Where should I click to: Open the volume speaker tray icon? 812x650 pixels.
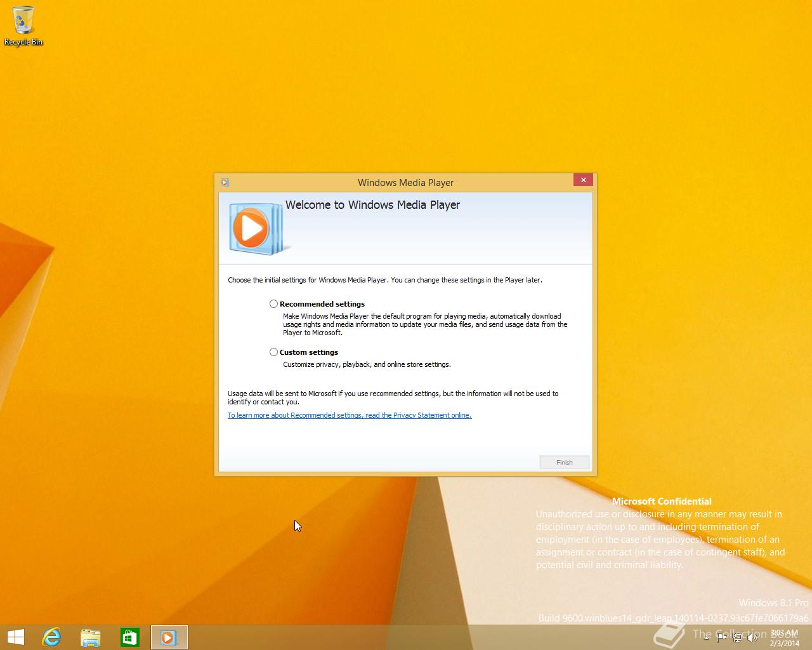[x=752, y=637]
